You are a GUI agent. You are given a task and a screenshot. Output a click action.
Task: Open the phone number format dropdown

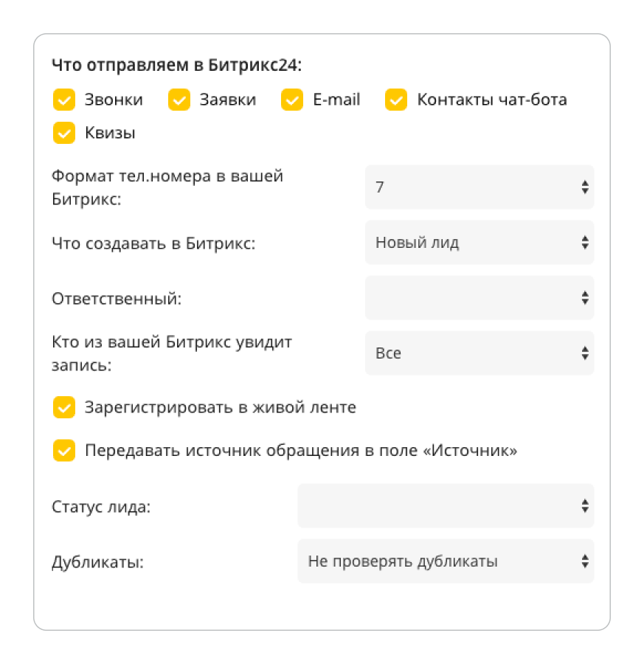pos(479,187)
